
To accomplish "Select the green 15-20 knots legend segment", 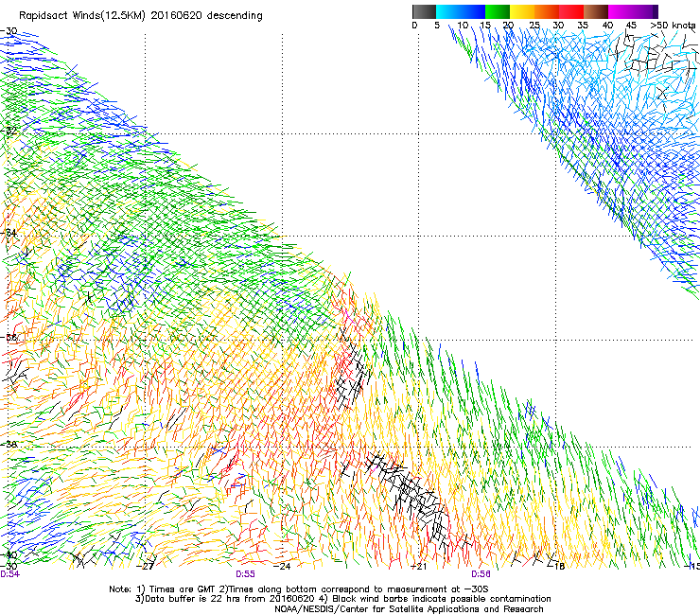I will (498, 11).
